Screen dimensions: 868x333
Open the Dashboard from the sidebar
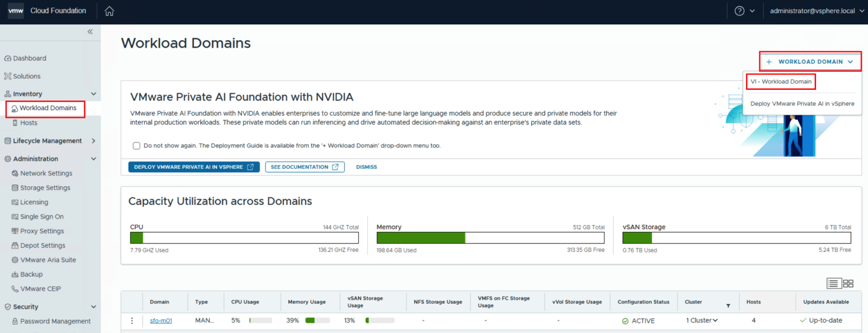(29, 58)
